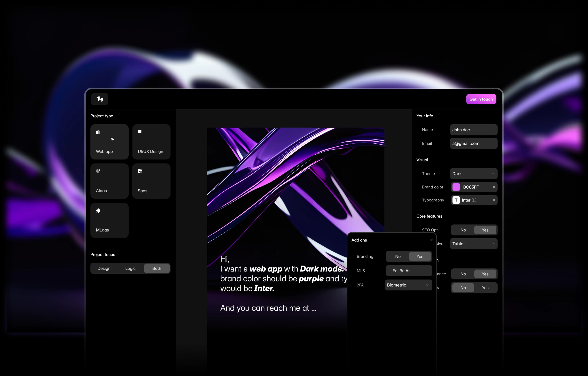Toggle the bottom Core features row to Yes
Image resolution: width=588 pixels, height=376 pixels.
tap(485, 288)
